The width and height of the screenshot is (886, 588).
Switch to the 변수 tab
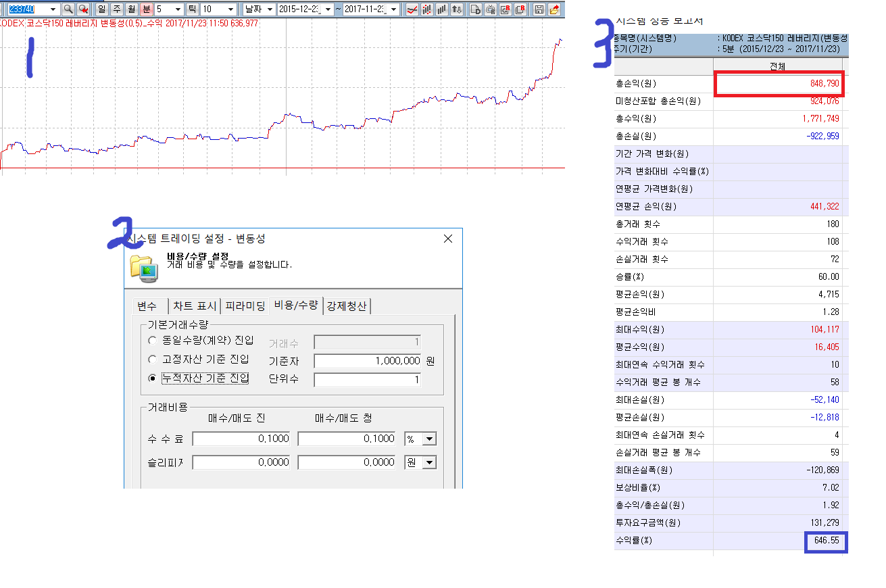pyautogui.click(x=147, y=305)
